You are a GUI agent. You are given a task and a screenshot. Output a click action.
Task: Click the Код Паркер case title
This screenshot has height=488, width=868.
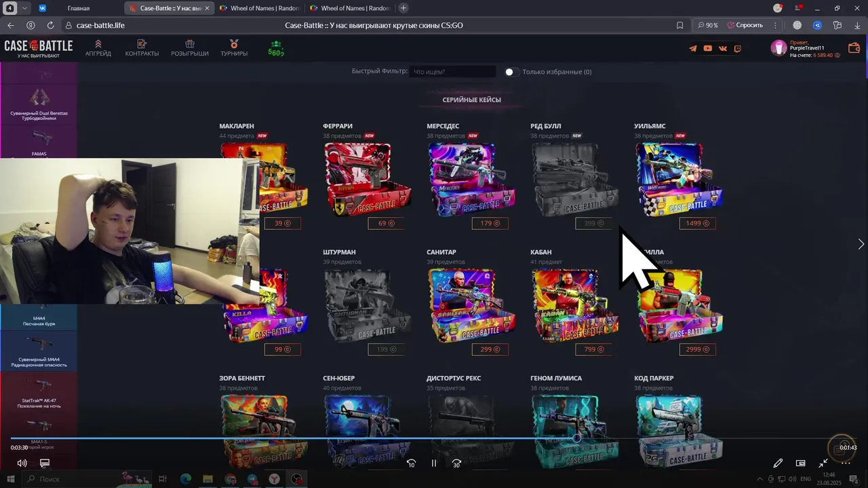coord(654,378)
